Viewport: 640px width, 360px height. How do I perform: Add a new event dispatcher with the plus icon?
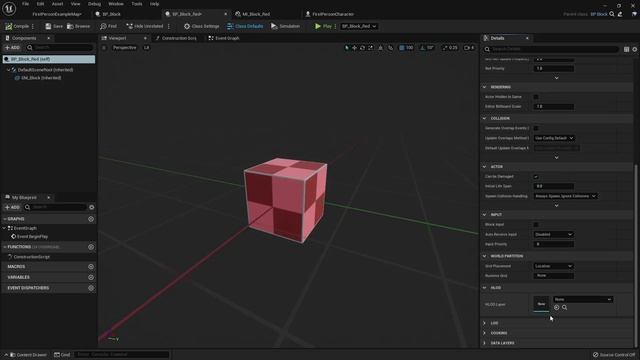(91, 288)
